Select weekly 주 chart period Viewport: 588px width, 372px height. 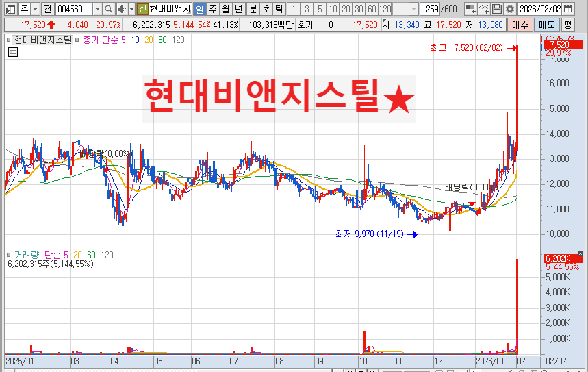(x=213, y=9)
